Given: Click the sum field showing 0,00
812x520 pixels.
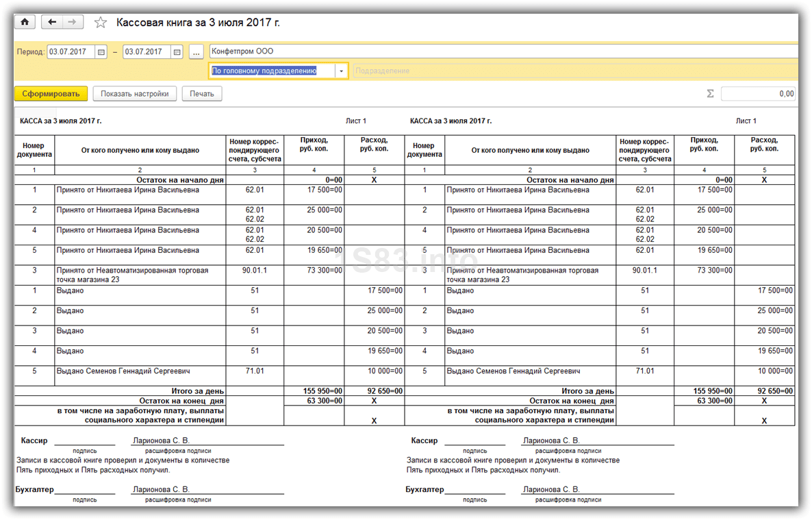Looking at the screenshot, I should coord(758,94).
